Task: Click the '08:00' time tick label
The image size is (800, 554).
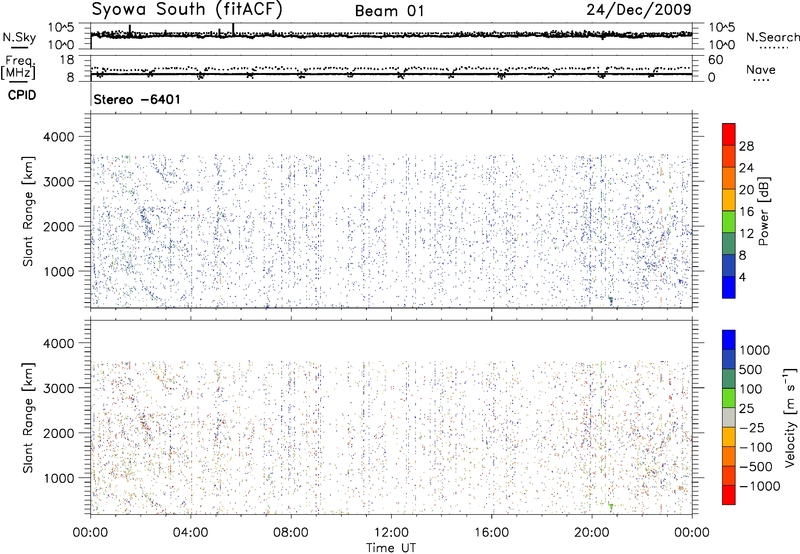Action: 290,533
